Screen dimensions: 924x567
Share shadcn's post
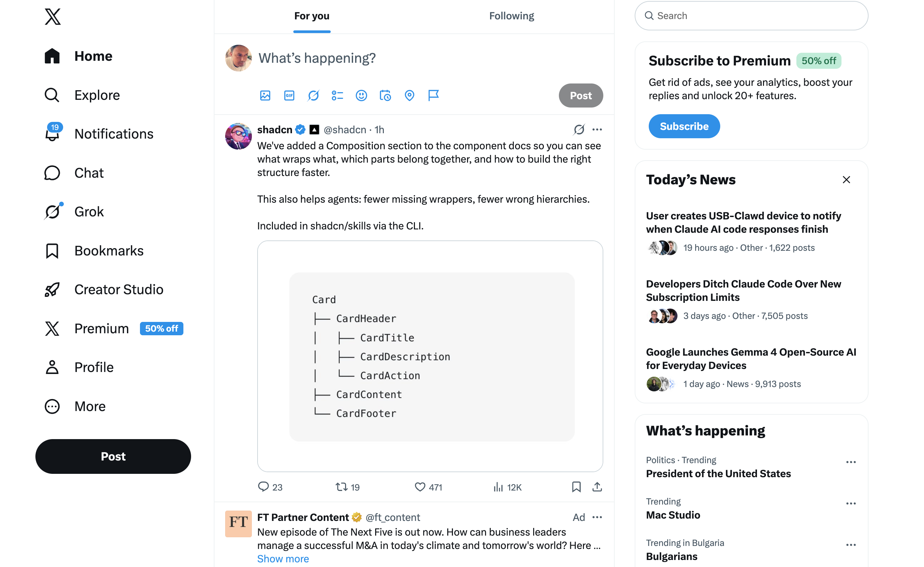coord(597,487)
